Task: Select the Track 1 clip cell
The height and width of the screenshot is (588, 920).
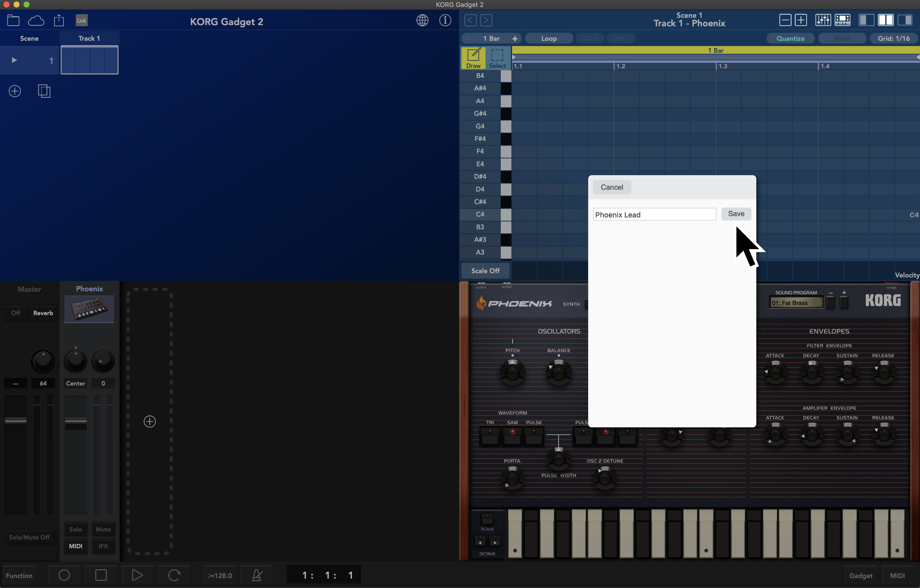Action: click(x=89, y=60)
